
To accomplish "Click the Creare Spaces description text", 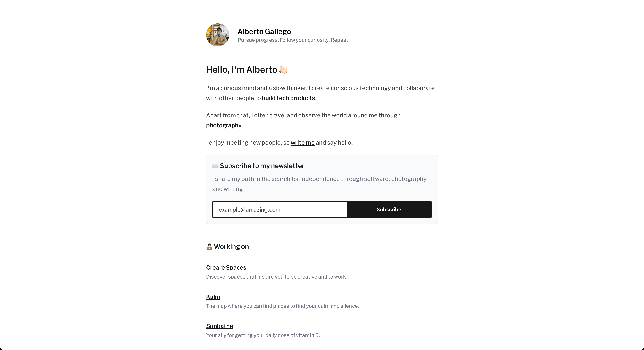I will (x=276, y=277).
